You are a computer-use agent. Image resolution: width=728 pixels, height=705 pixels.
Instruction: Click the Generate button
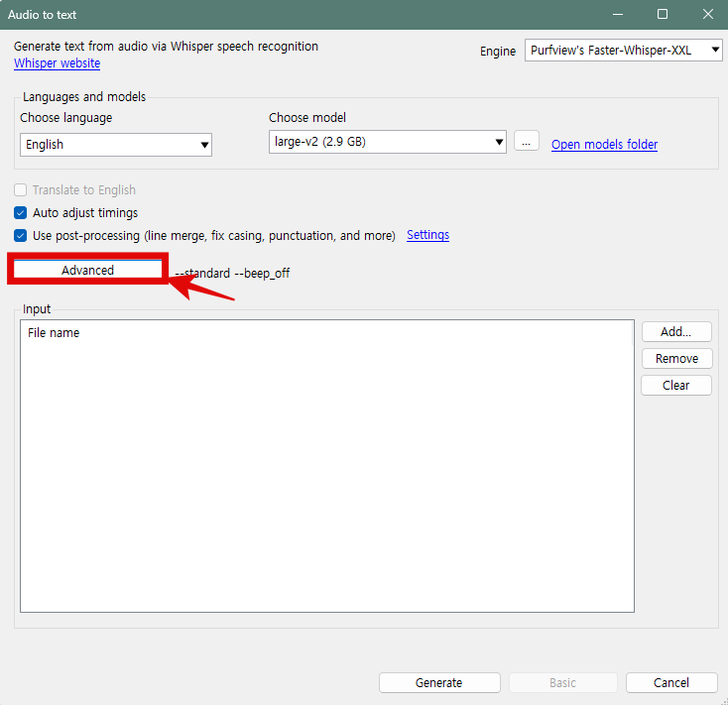438,682
